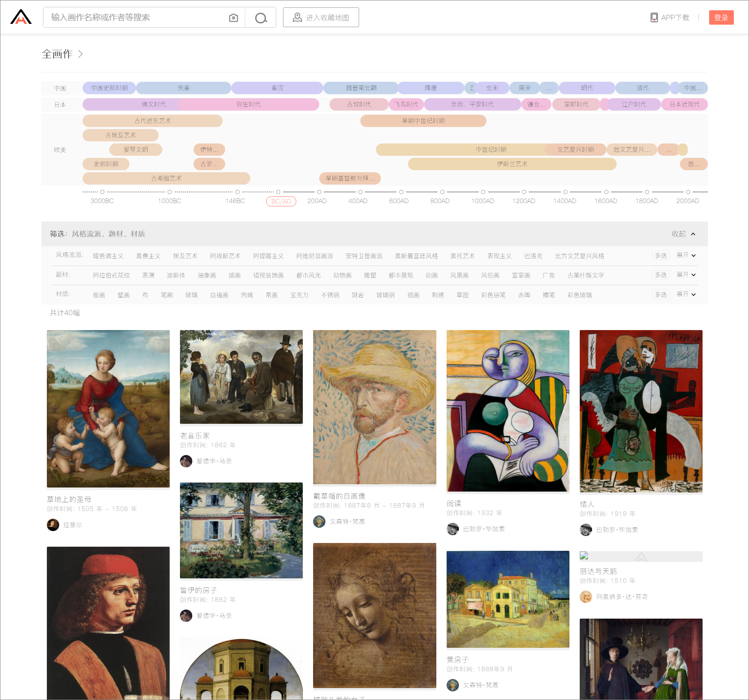Filter by material 丙烯
The height and width of the screenshot is (700, 749).
click(247, 295)
